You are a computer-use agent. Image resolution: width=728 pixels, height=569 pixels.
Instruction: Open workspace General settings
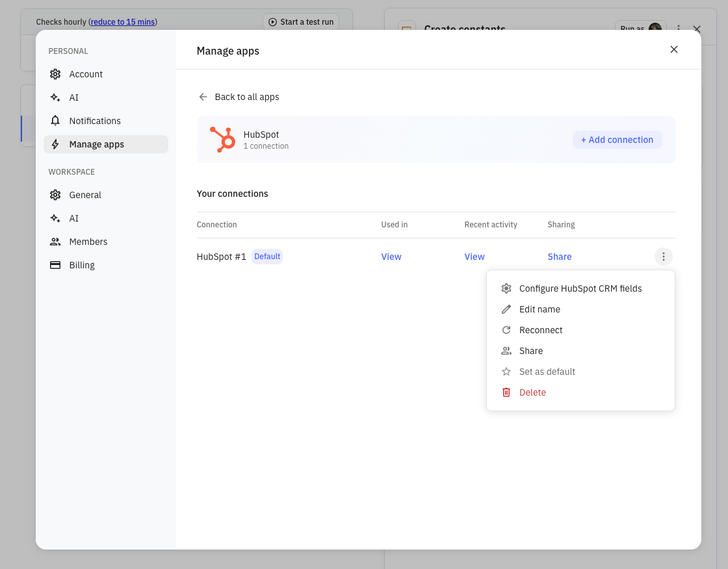(x=85, y=195)
